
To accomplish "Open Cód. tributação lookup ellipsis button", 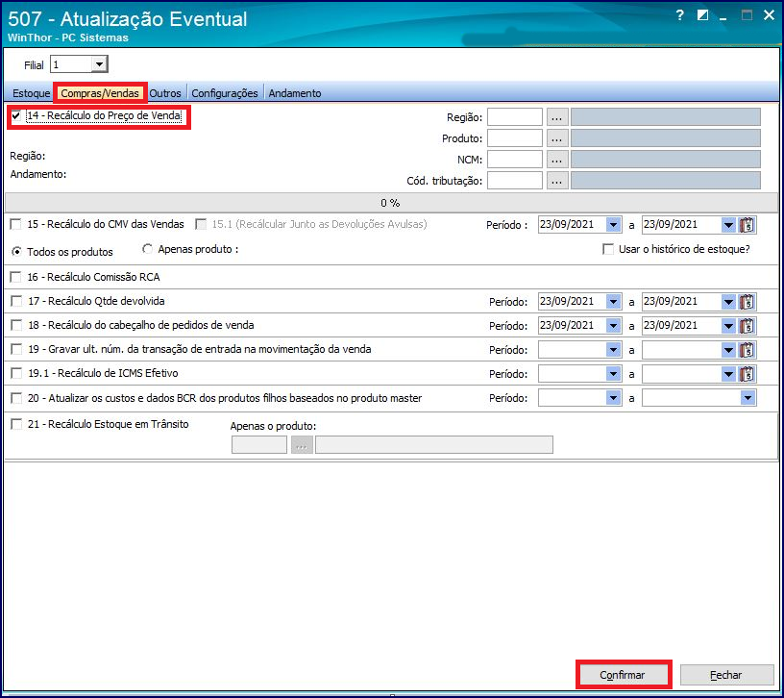I will point(557,181).
